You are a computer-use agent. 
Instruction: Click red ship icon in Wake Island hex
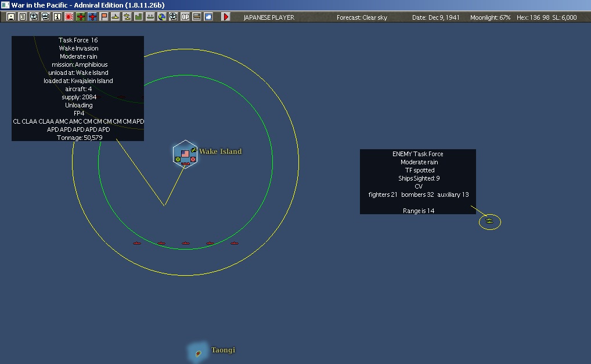point(185,164)
